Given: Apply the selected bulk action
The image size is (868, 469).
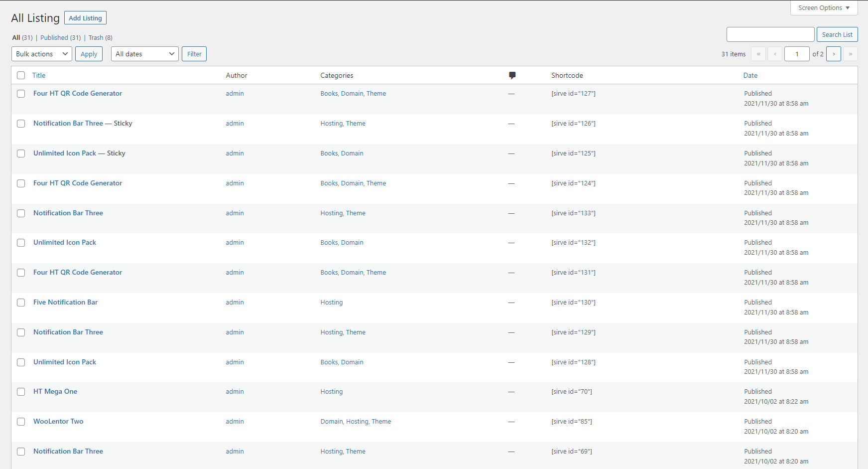Looking at the screenshot, I should pos(89,54).
